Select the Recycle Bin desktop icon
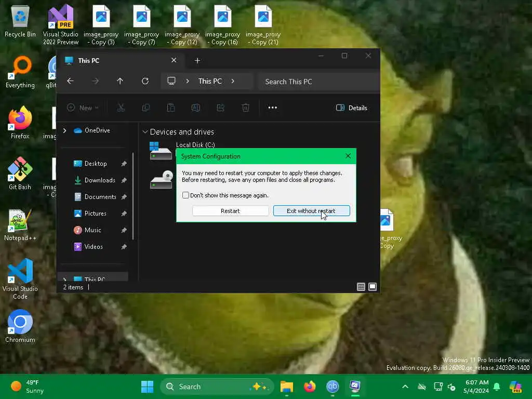 pos(20,22)
